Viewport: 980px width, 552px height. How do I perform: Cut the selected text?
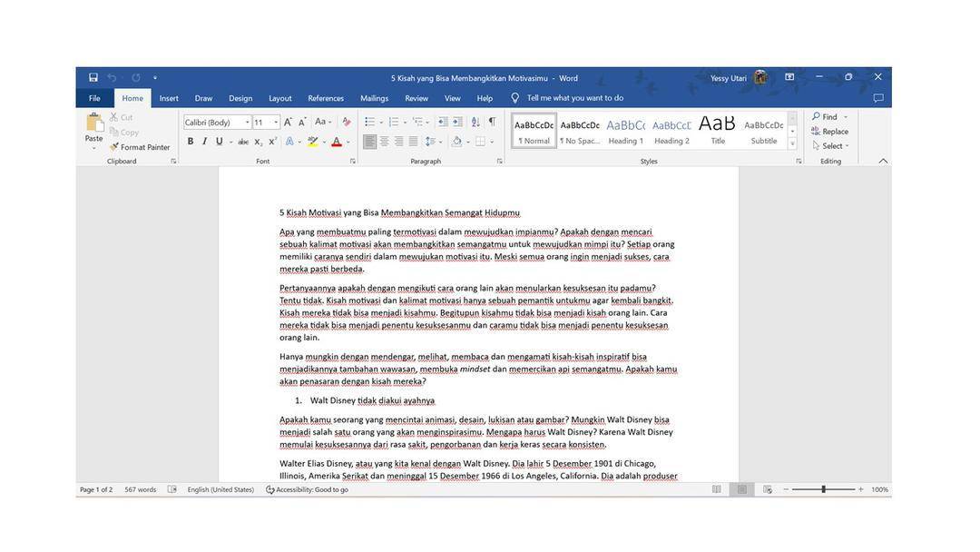(x=121, y=117)
